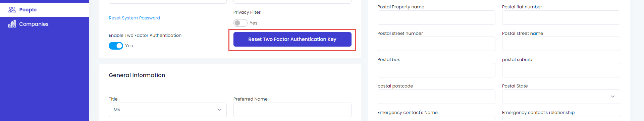The height and width of the screenshot is (121, 644).
Task: Click the postal suburb input field
Action: click(x=561, y=70)
